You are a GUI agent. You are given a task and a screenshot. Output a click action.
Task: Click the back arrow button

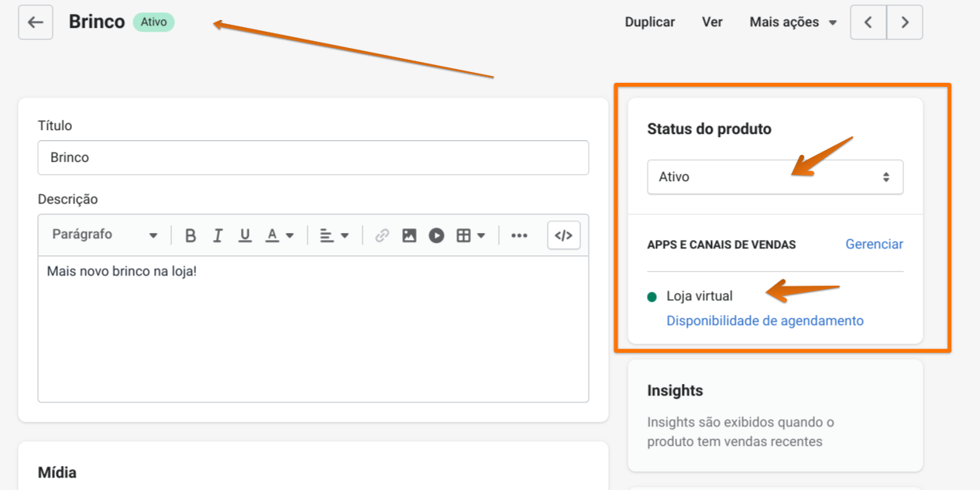click(x=36, y=22)
